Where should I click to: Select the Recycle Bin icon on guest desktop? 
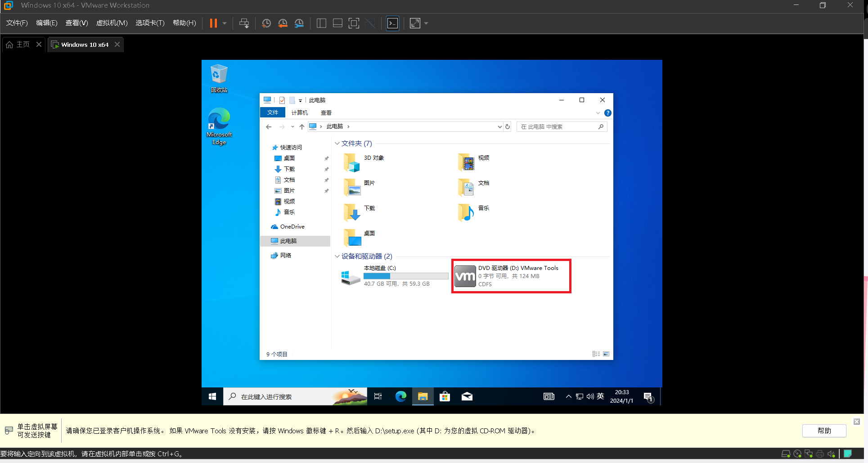pos(219,78)
